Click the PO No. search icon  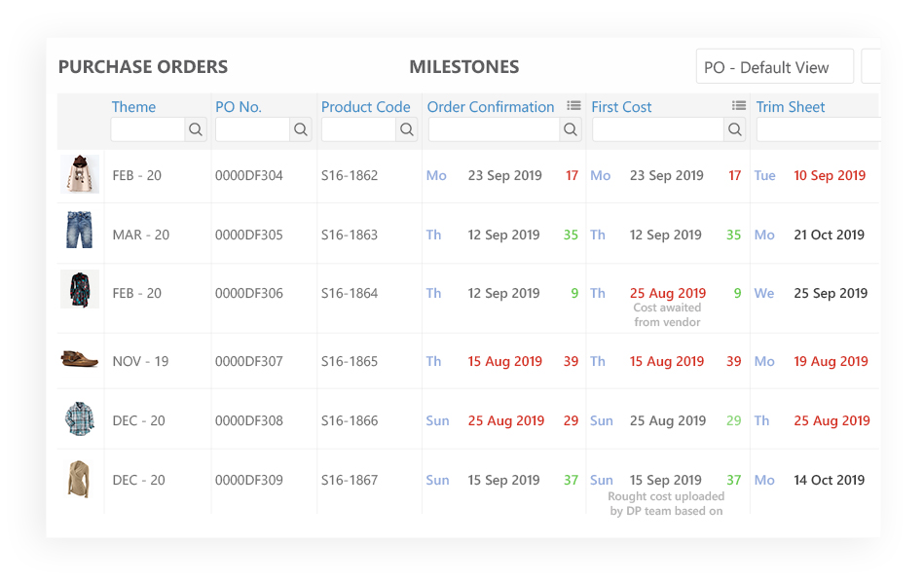[301, 129]
